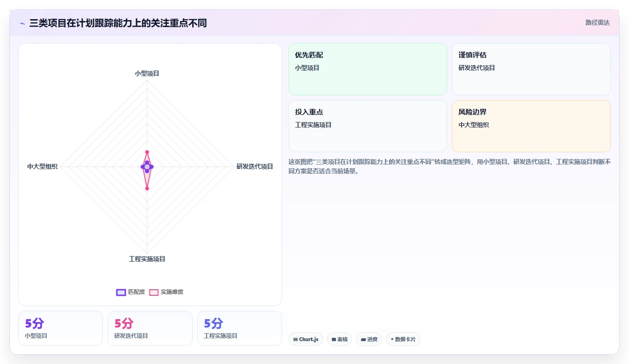This screenshot has width=629, height=364.
Task: Click 工程实施项目 caption under the blue 5分 score
Action: 221,336
